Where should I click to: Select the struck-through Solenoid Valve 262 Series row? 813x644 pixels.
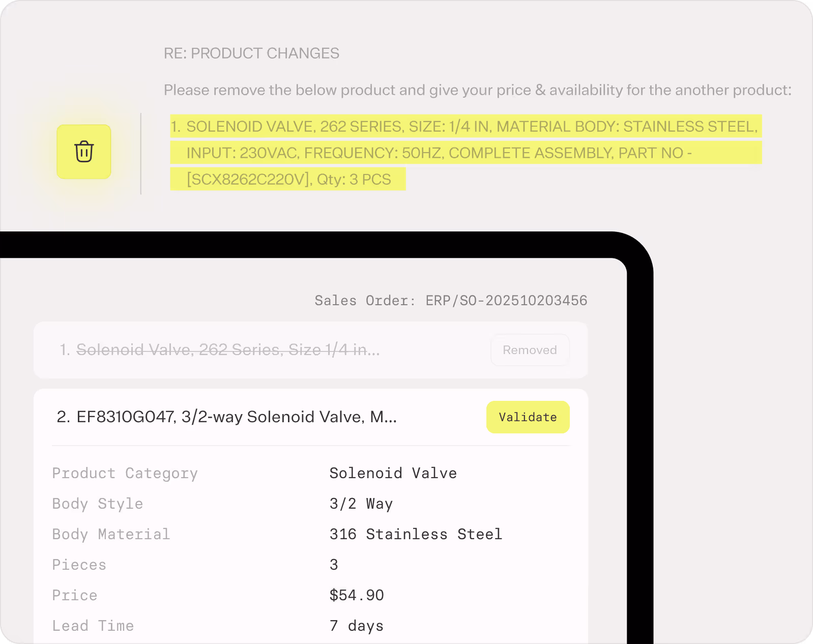click(311, 350)
